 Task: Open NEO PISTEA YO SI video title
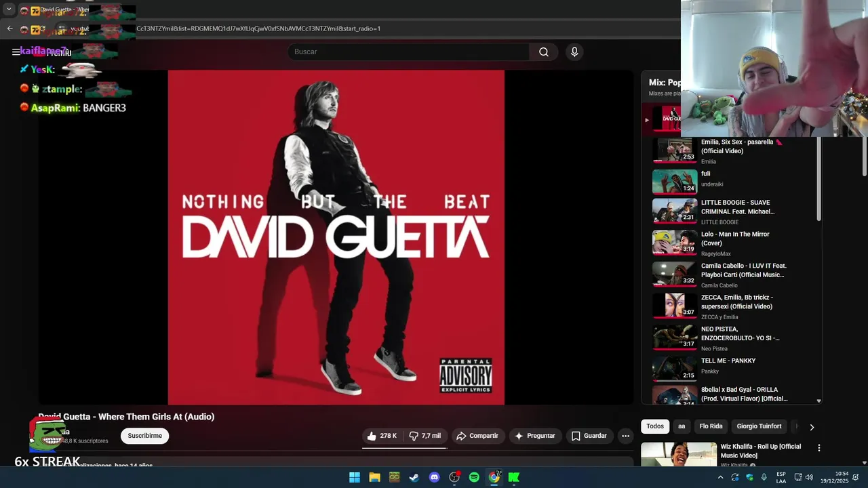click(740, 333)
